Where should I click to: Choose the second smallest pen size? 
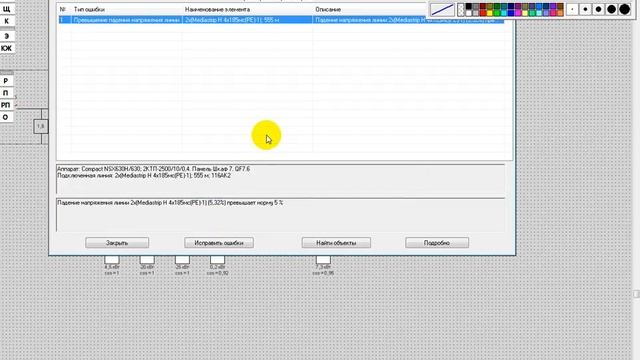click(585, 9)
